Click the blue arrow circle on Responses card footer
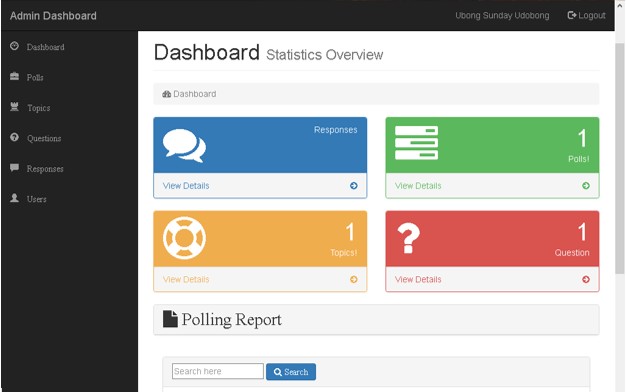 pyautogui.click(x=354, y=186)
